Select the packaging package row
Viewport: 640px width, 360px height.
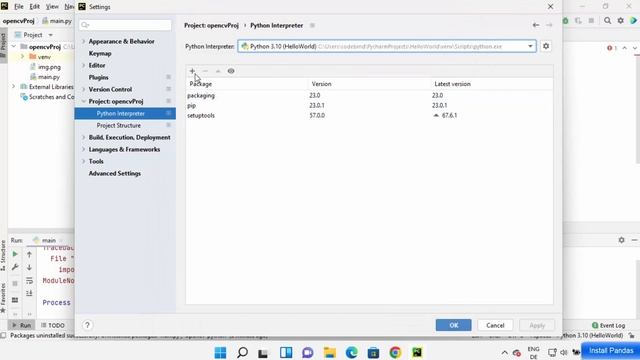[369, 96]
